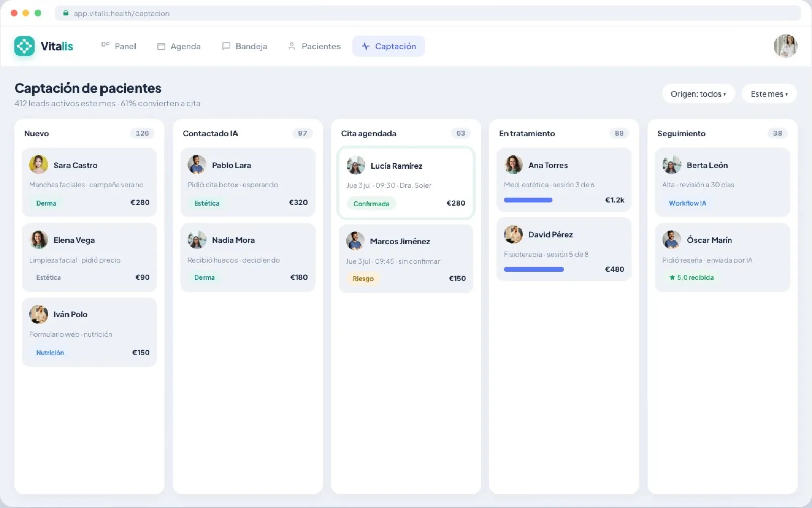Click David Pérez session progress bar
Viewport: 812px width, 508px height.
point(534,269)
